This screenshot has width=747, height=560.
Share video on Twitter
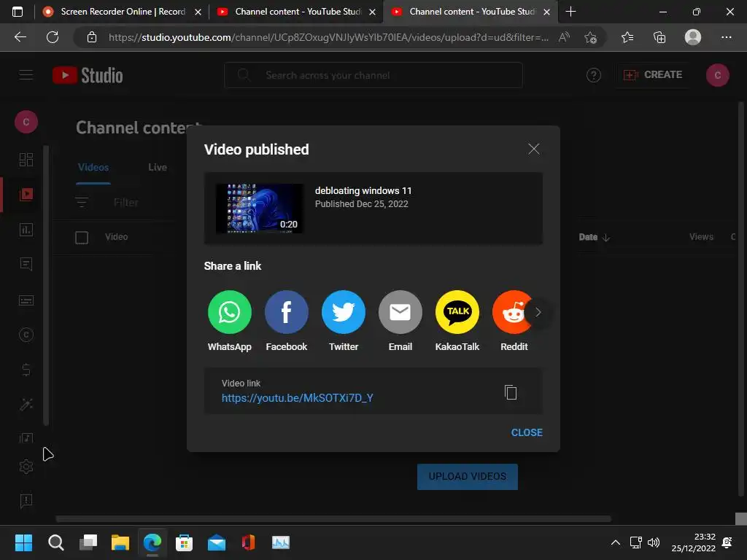344,312
